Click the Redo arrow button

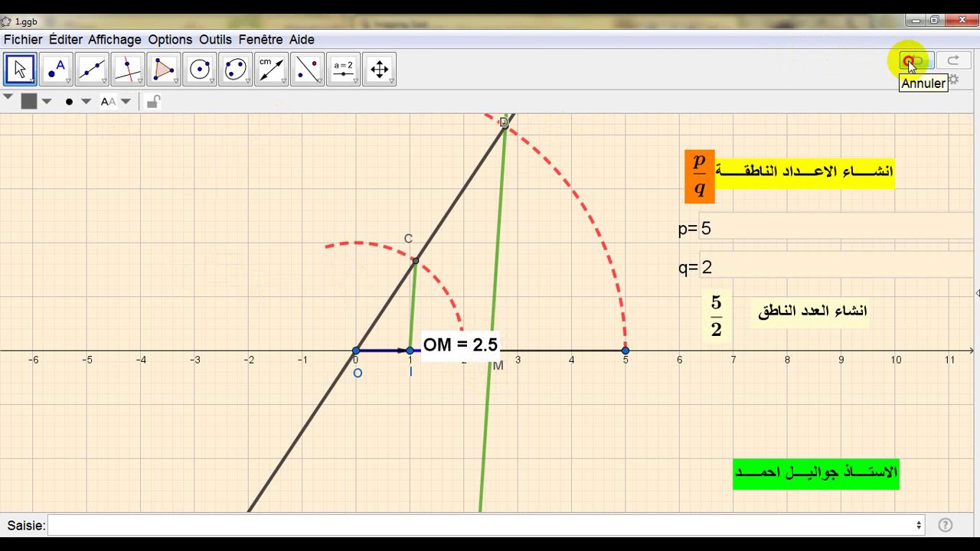pos(953,60)
